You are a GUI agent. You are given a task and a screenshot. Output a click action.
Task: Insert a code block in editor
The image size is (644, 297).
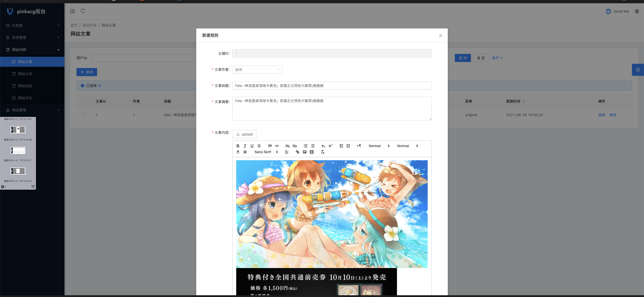(277, 146)
